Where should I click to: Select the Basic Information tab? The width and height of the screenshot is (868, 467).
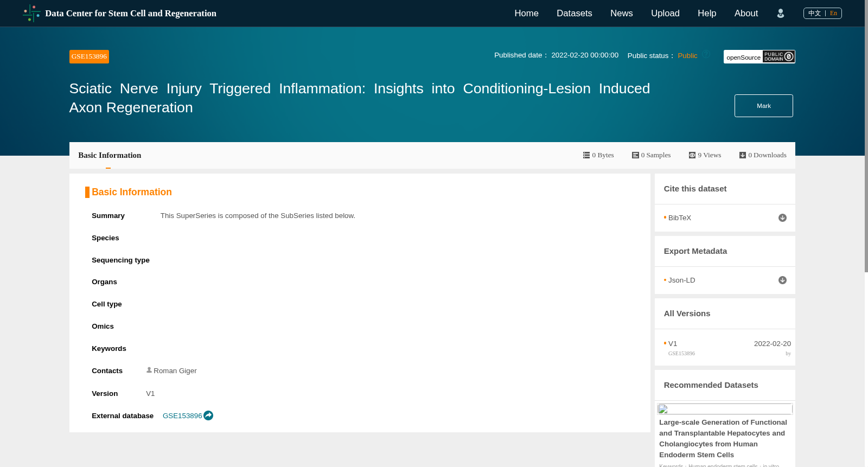110,155
